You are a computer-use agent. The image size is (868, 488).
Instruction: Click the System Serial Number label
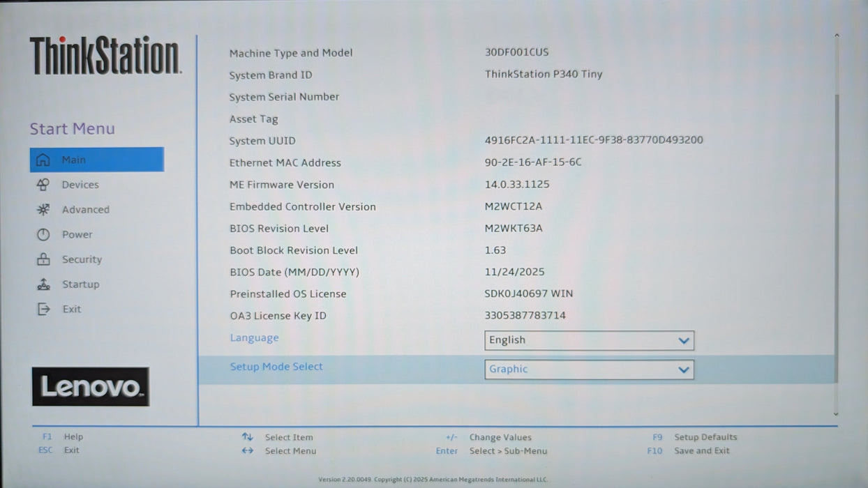click(x=284, y=97)
